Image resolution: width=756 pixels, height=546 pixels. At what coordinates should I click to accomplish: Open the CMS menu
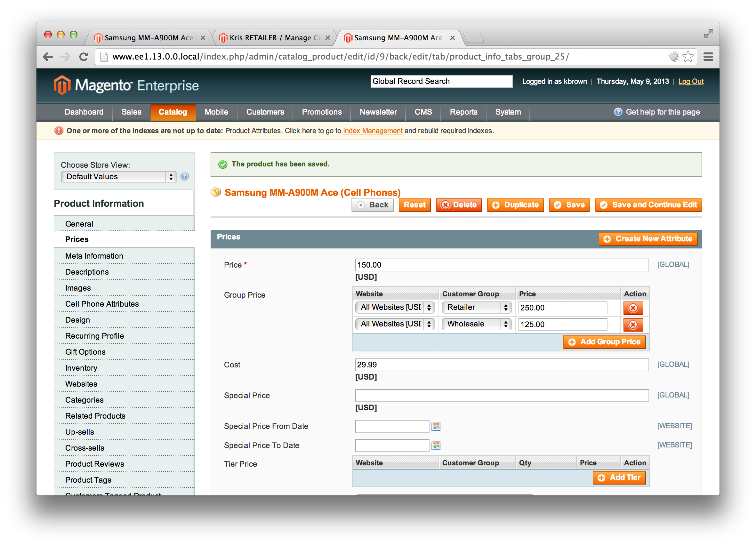(423, 112)
